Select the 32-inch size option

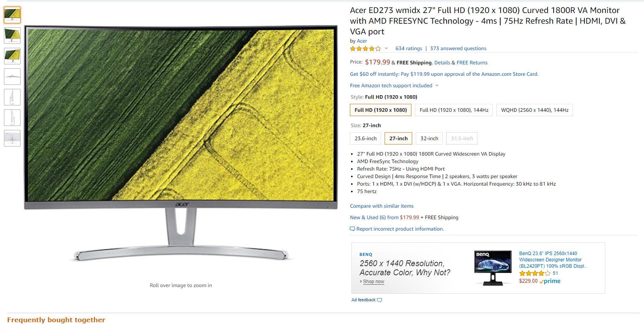[x=429, y=139]
